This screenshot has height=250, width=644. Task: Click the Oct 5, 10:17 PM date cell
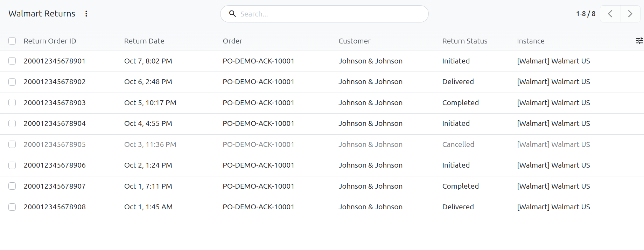pos(150,103)
